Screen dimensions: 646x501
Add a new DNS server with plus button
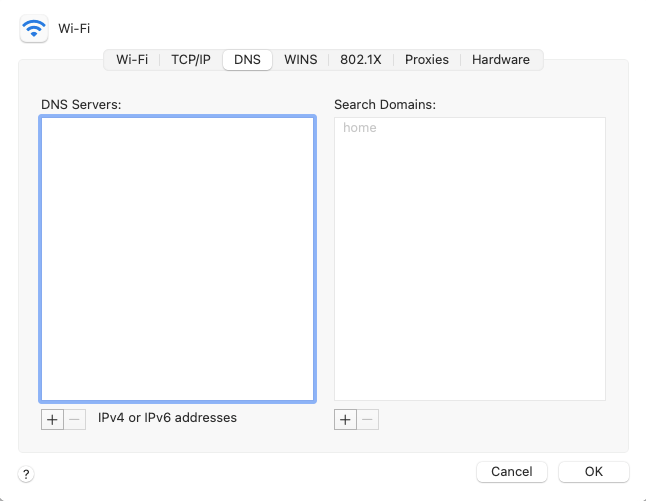pyautogui.click(x=52, y=419)
